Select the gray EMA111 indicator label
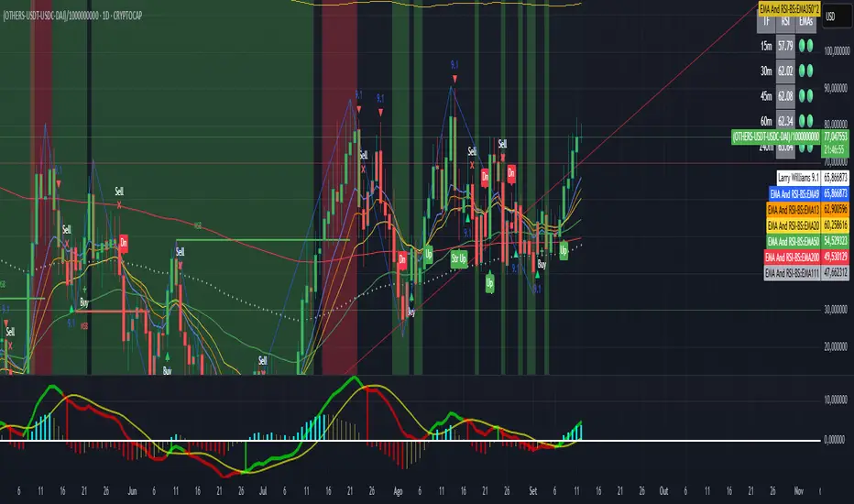Screen dimensions: 854x504 pos(793,273)
